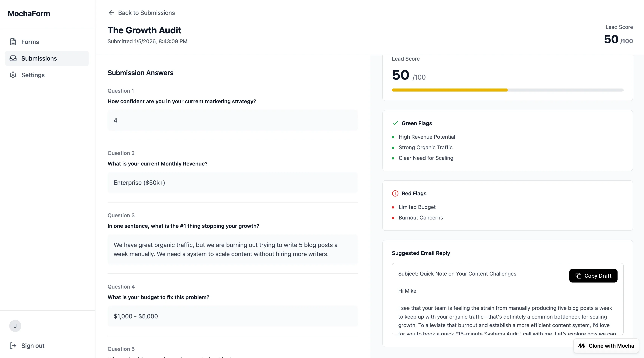Open the Submissions section
Viewport: 644px width, 358px height.
[39, 58]
